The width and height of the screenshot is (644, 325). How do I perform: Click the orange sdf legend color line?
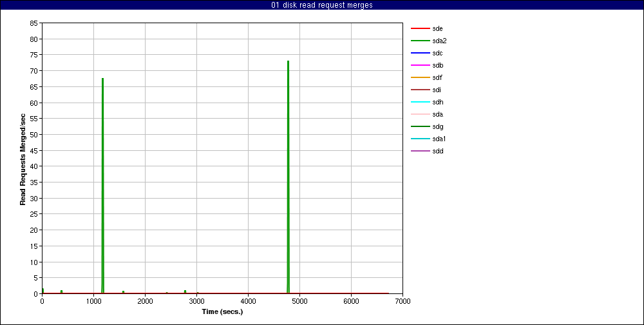click(x=421, y=78)
